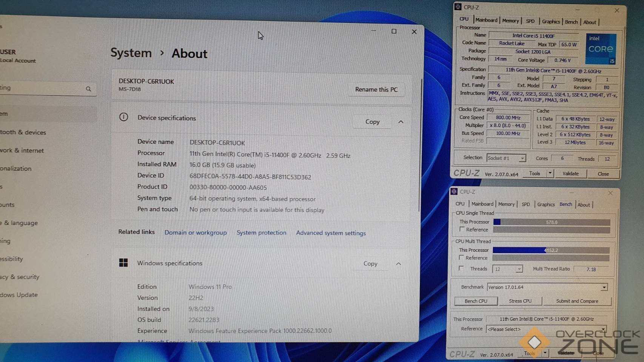Open the Memory tab in upper CPU-Z
This screenshot has height=362, width=644.
[x=510, y=21]
